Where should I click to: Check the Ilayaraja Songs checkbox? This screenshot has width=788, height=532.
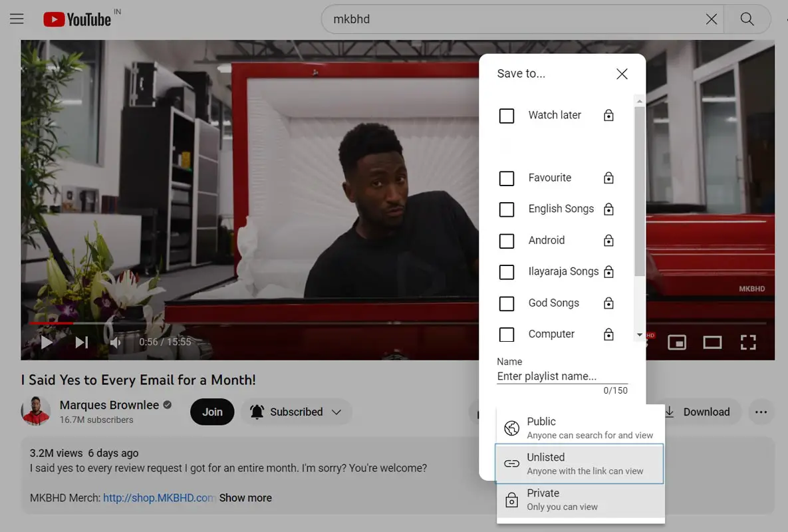(x=507, y=272)
